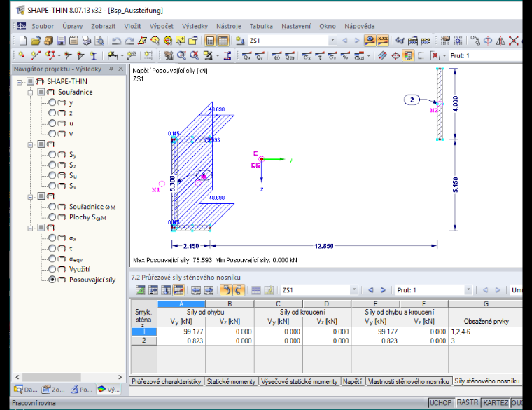Open the table ZS1 dropdown arrow
This screenshot has height=410, width=532.
tap(354, 290)
